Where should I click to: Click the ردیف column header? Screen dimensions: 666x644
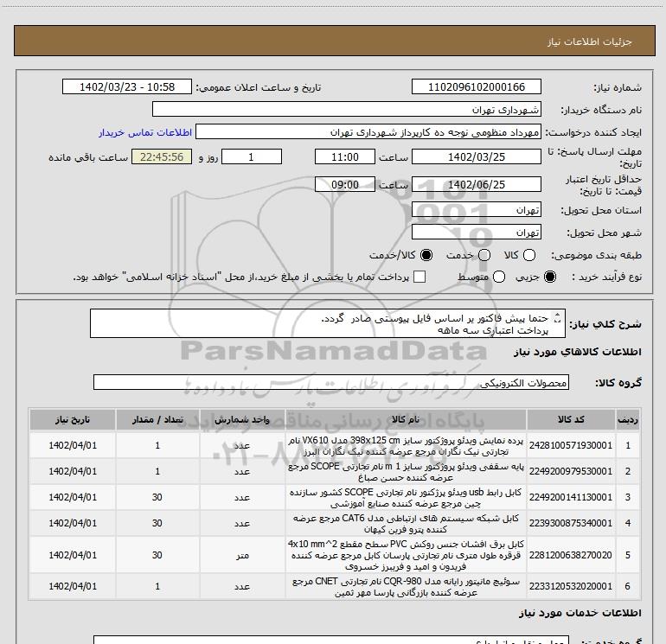pyautogui.click(x=628, y=420)
